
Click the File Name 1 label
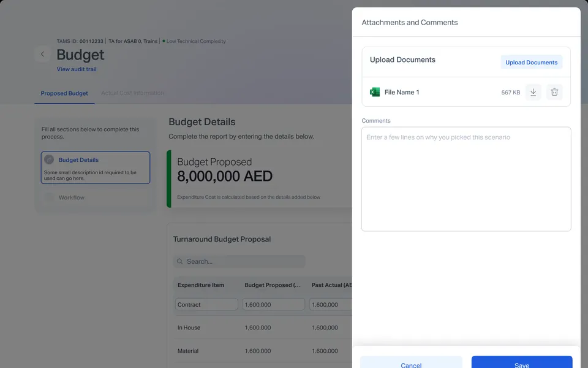click(x=402, y=93)
